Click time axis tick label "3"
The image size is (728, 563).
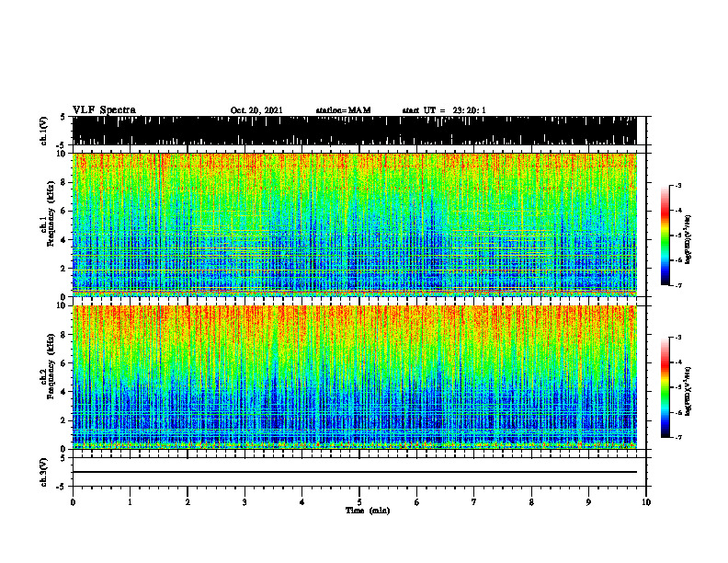click(245, 502)
